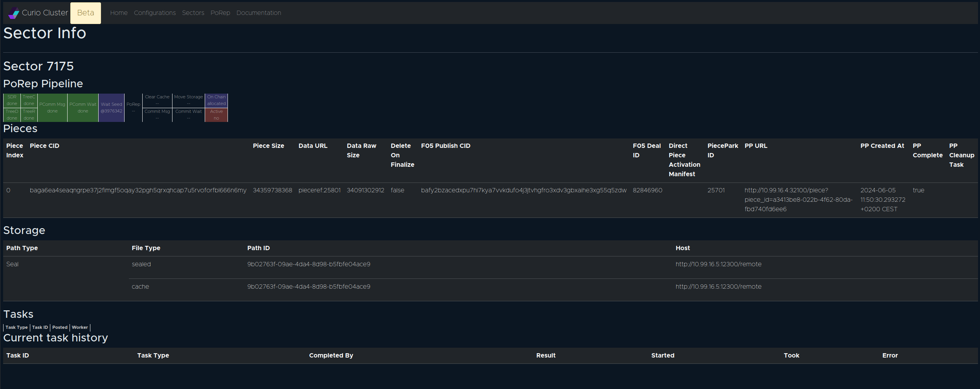Select the On Chain allocated cell
Image resolution: width=980 pixels, height=389 pixels.
click(x=216, y=100)
